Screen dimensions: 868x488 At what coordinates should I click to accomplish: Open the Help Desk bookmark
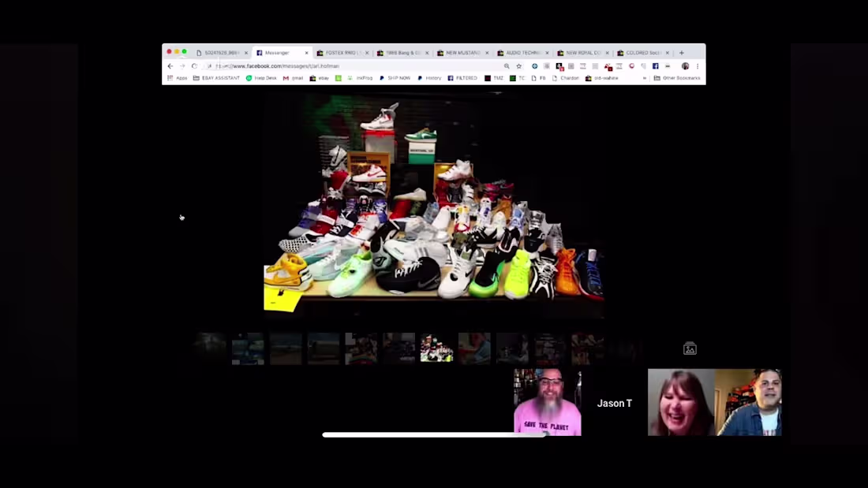(261, 78)
